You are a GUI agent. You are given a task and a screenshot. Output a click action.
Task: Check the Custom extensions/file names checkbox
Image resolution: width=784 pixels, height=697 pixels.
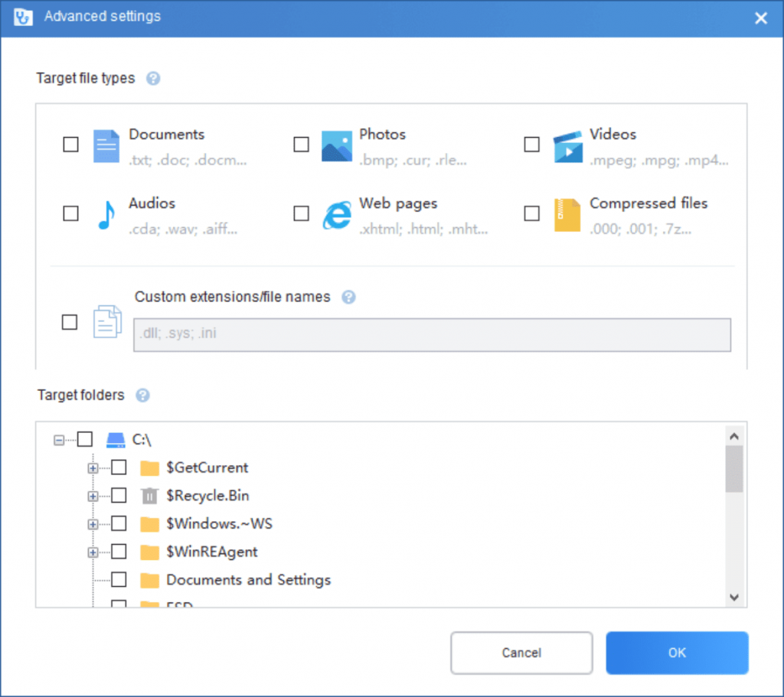click(x=70, y=322)
